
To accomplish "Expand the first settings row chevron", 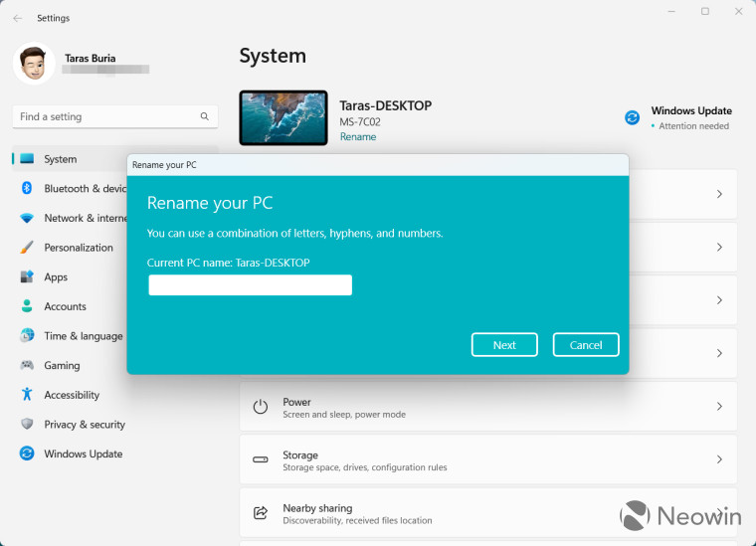I will [719, 194].
